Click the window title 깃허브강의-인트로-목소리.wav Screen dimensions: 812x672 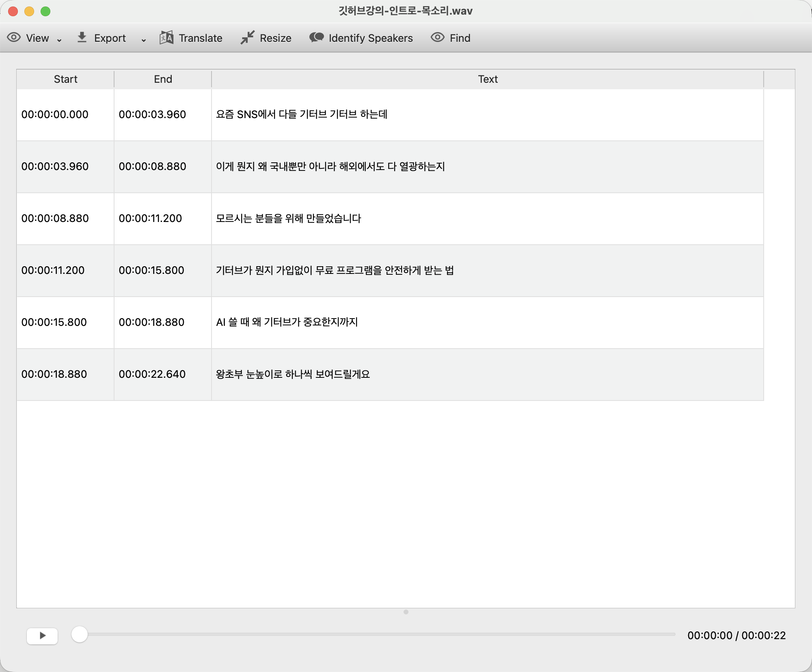click(406, 11)
